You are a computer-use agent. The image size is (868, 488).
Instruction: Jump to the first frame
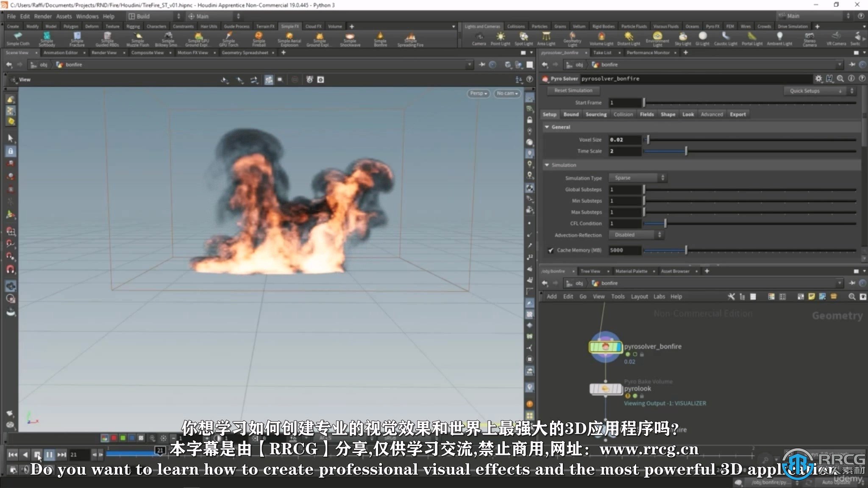(x=13, y=455)
